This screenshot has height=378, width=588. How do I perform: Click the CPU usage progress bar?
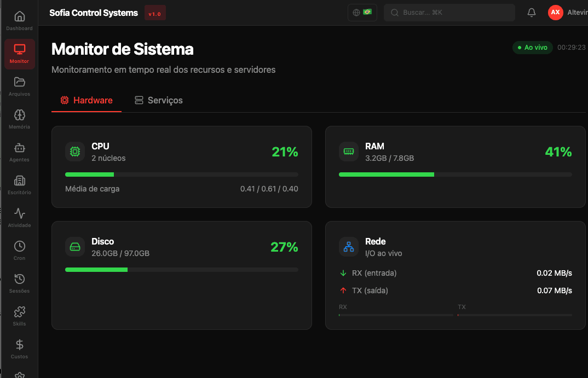[182, 175]
